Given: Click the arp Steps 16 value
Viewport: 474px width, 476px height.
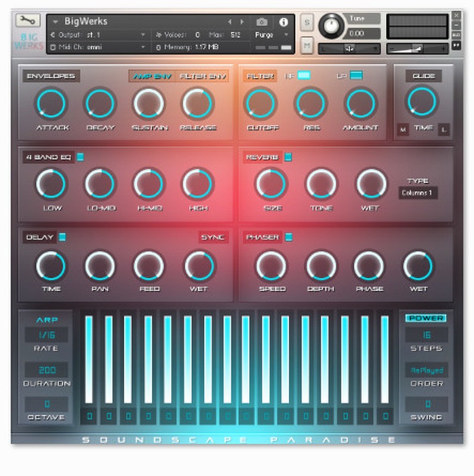Looking at the screenshot, I should tap(426, 335).
